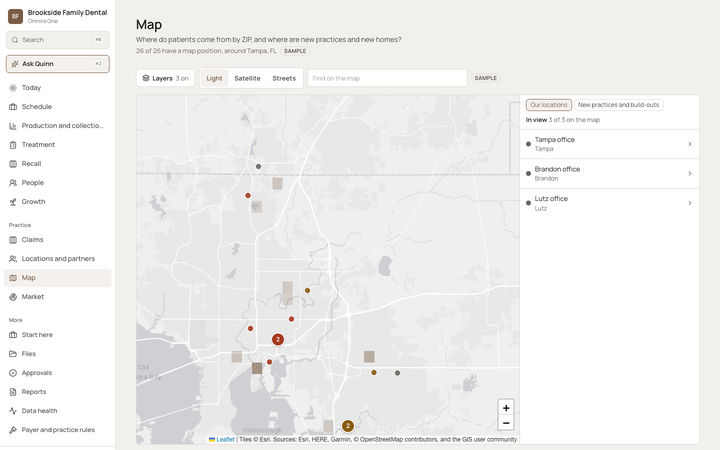Screen dimensions: 720x450
Task: Open the Today sun icon
Action: point(13,88)
